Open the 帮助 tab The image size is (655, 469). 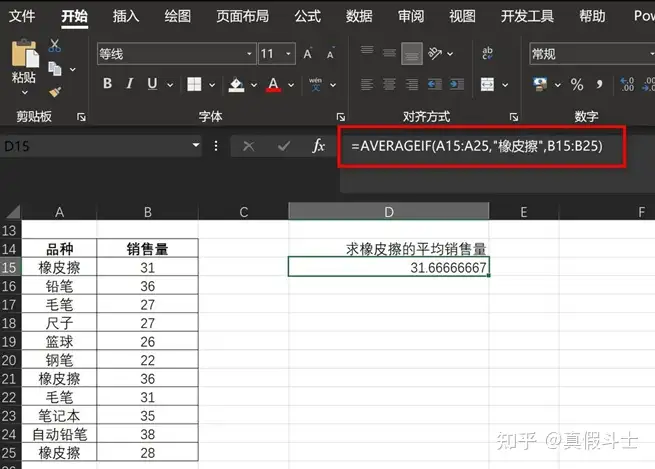[x=592, y=16]
